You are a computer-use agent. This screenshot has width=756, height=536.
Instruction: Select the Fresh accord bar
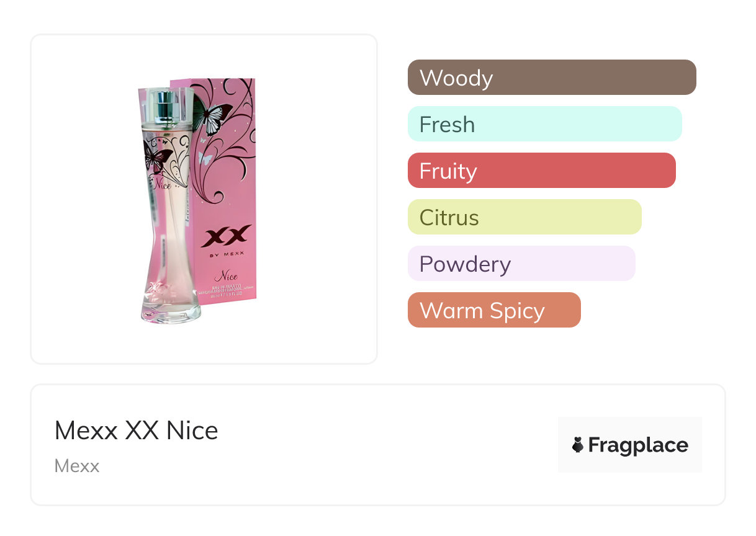(544, 124)
